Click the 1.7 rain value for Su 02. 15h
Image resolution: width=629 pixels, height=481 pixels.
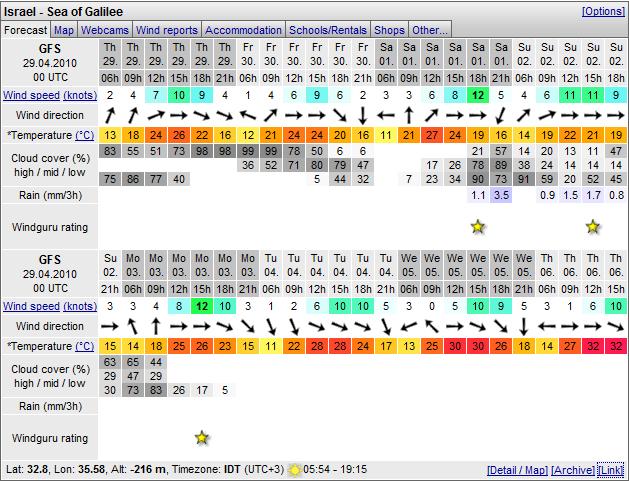[593, 195]
